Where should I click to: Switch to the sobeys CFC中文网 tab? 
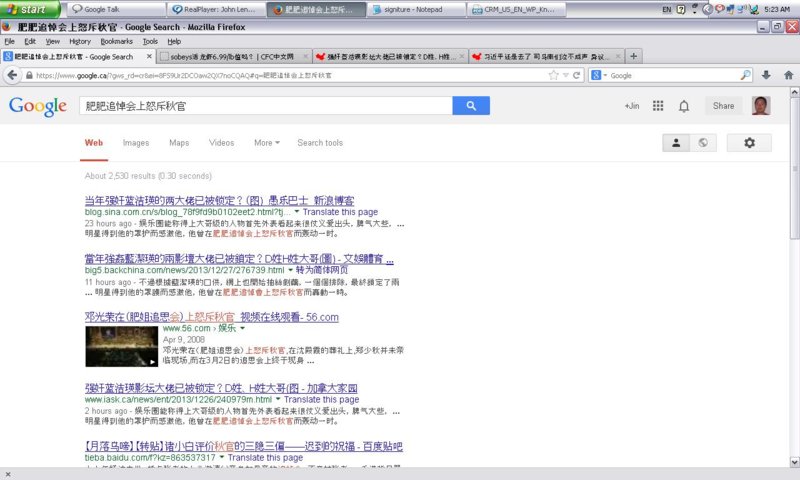coord(234,56)
